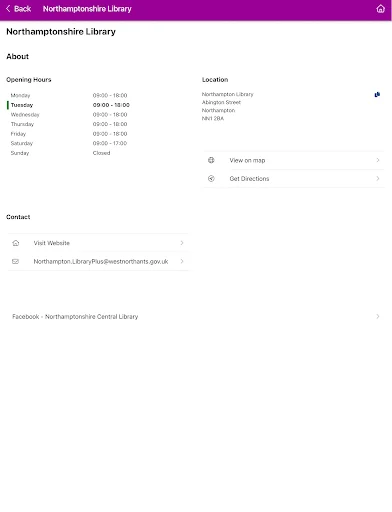Open View on map
This screenshot has width=392, height=512.
pyautogui.click(x=294, y=160)
